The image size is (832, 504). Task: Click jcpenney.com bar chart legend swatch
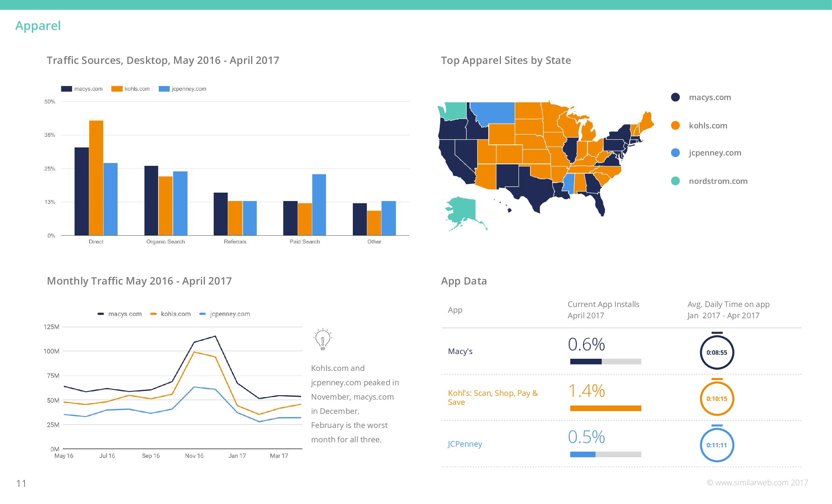pyautogui.click(x=164, y=89)
